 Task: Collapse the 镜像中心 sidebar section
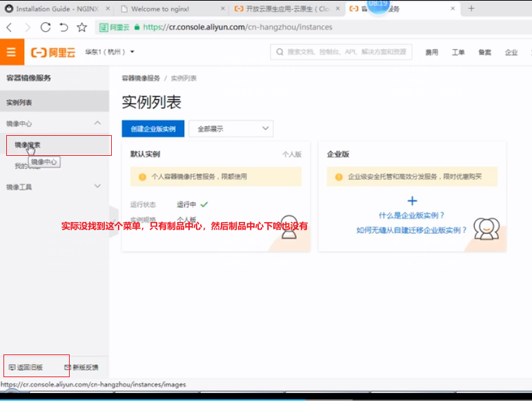pyautogui.click(x=97, y=123)
